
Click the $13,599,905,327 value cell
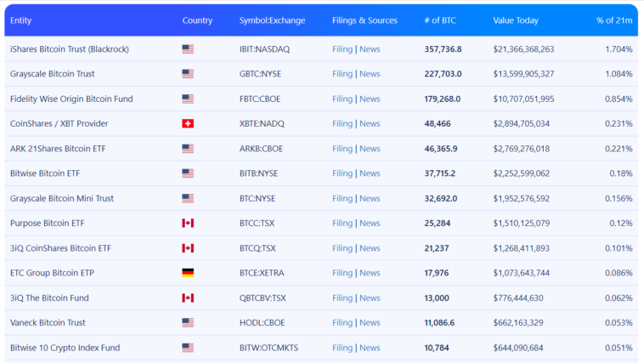[523, 74]
